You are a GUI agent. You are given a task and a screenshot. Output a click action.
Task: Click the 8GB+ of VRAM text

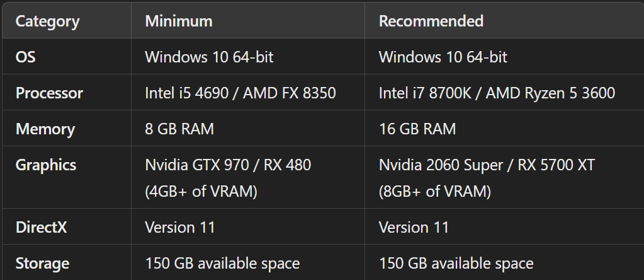point(434,191)
